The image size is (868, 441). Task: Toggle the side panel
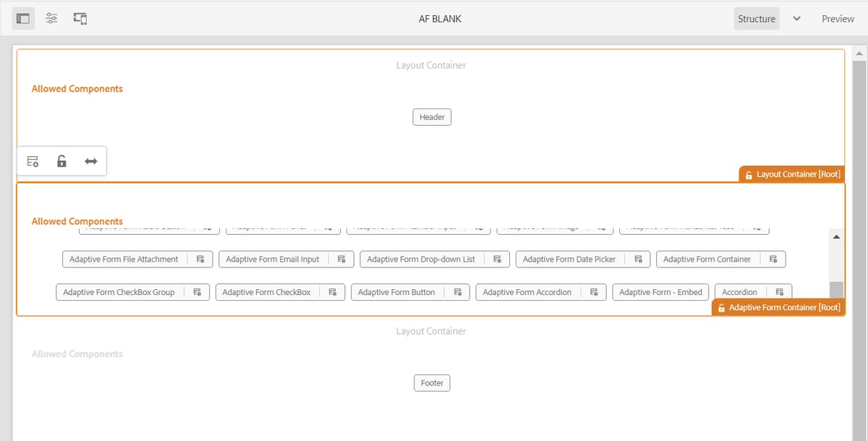pyautogui.click(x=22, y=17)
